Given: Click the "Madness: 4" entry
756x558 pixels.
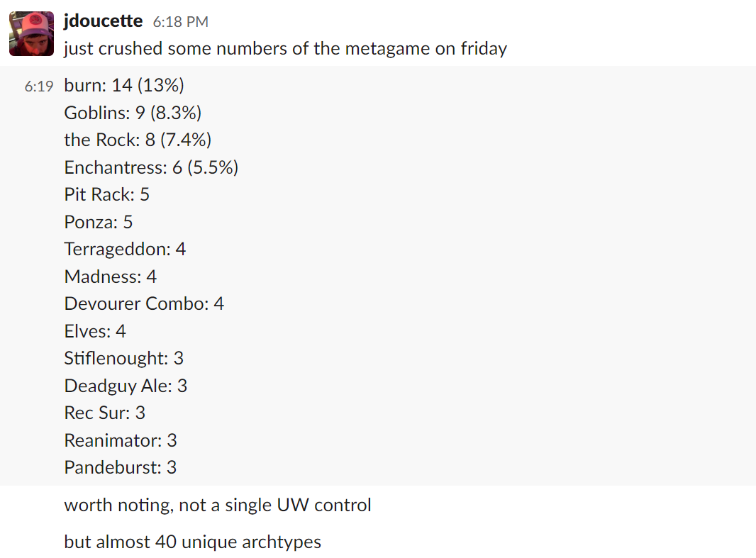Looking at the screenshot, I should (x=110, y=277).
